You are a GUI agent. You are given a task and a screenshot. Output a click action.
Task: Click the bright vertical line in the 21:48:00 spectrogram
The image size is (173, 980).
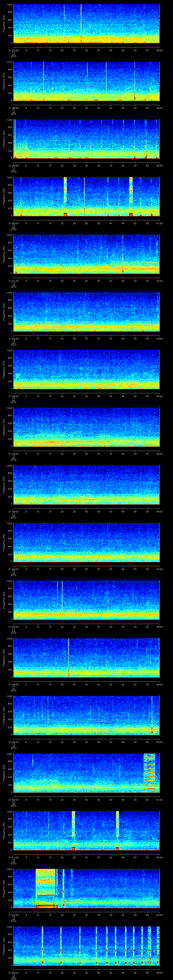[x=68, y=657]
